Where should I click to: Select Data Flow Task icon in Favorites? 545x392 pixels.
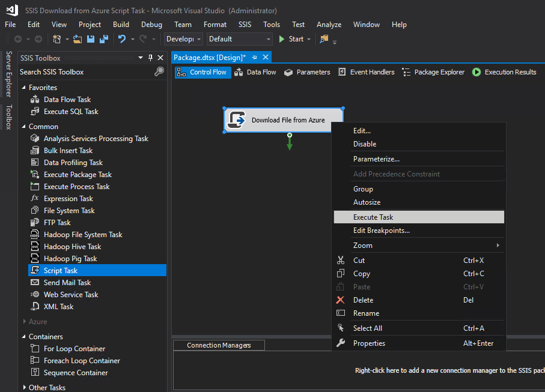pos(35,100)
